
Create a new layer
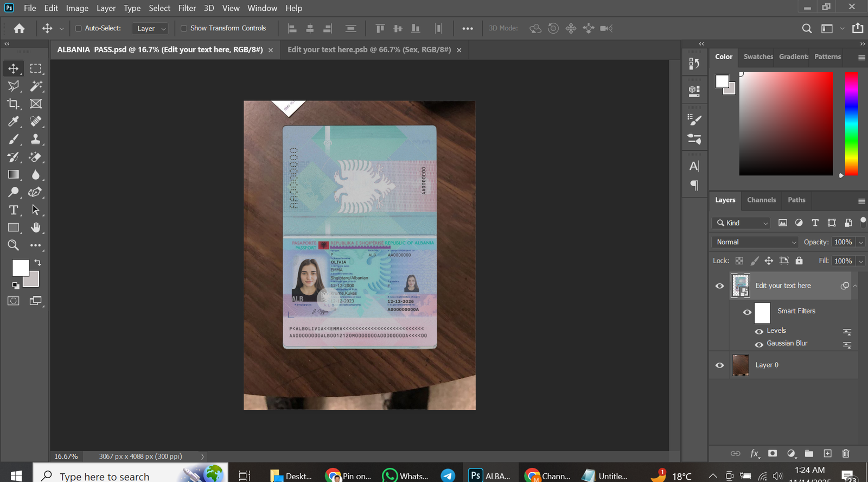[x=827, y=453]
